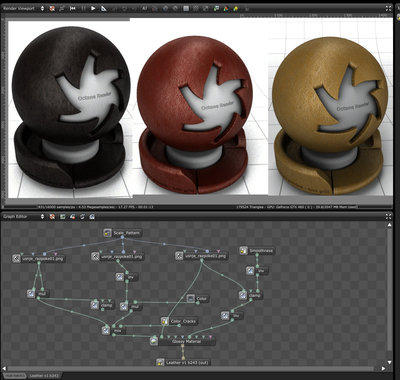400x380 pixels.
Task: Select the clamp node right of left mul
Action: 103,305
